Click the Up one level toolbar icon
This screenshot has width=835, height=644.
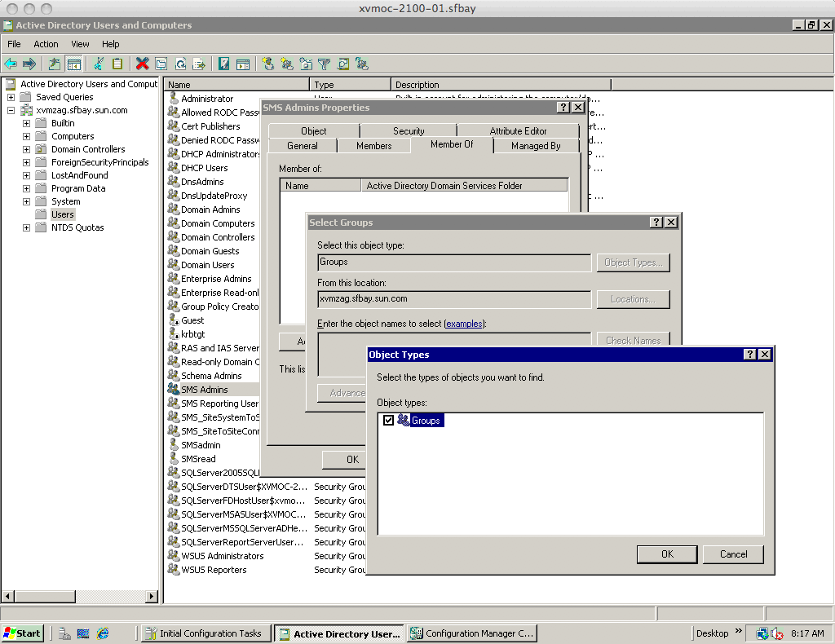click(x=55, y=64)
